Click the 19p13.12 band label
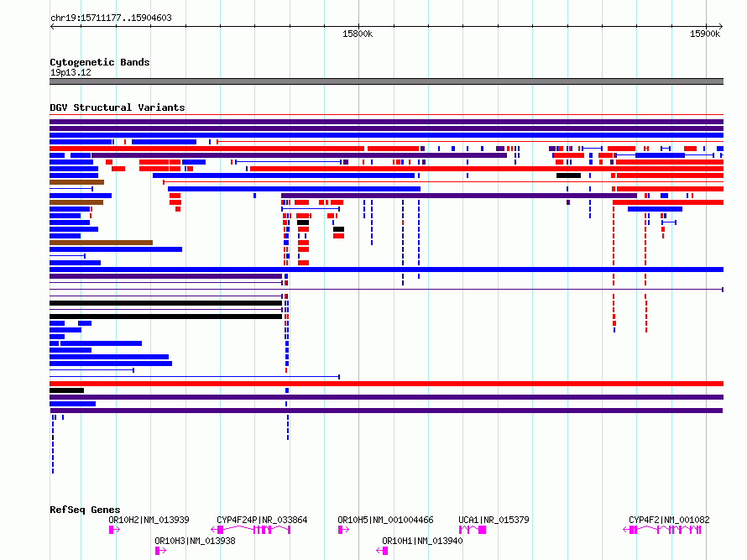The image size is (747, 560). point(71,72)
